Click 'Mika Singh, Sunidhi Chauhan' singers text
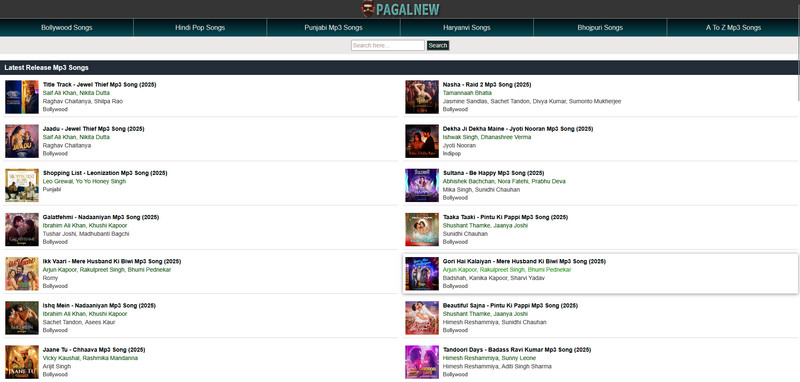Screen dimensions: 800x382 [x=481, y=190]
